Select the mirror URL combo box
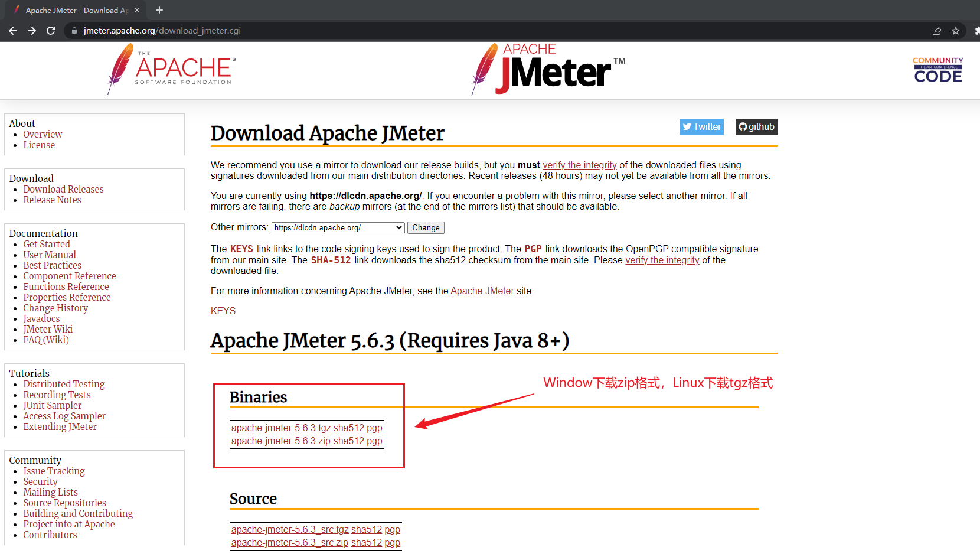The image size is (980, 557). click(x=337, y=227)
